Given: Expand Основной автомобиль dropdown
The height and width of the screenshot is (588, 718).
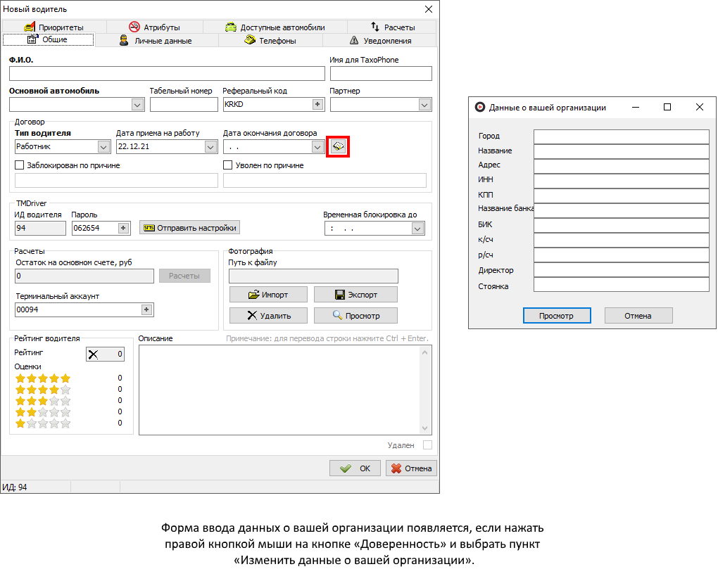Looking at the screenshot, I should point(137,105).
